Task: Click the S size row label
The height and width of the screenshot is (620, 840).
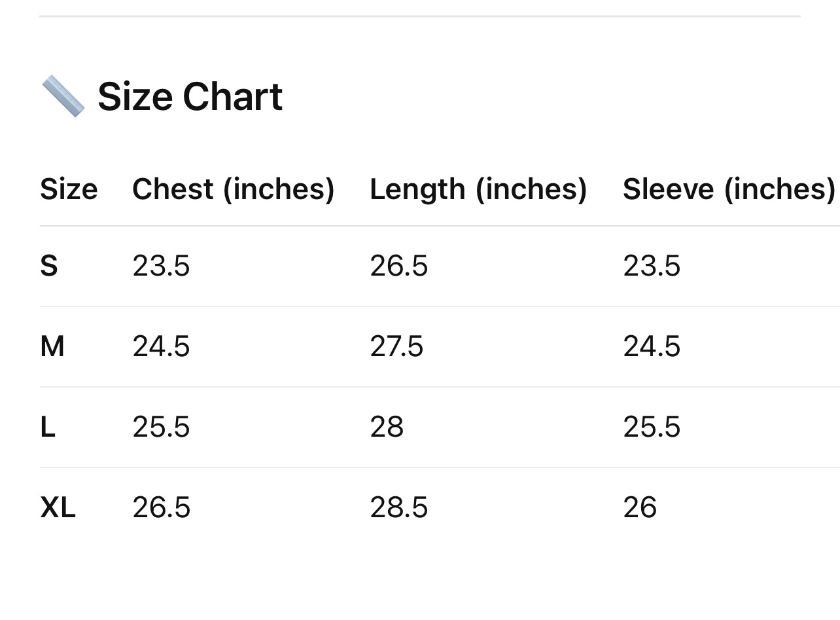Action: tap(49, 266)
